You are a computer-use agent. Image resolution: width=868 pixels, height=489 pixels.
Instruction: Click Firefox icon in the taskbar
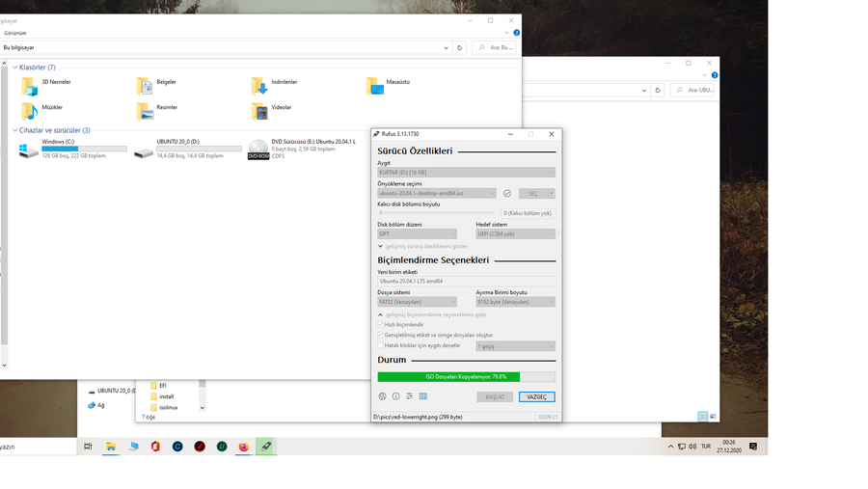coord(244,447)
